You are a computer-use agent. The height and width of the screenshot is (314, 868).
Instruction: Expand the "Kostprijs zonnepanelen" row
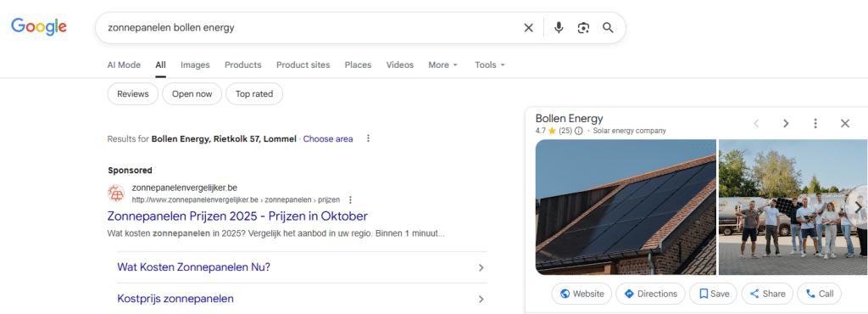pos(303,299)
